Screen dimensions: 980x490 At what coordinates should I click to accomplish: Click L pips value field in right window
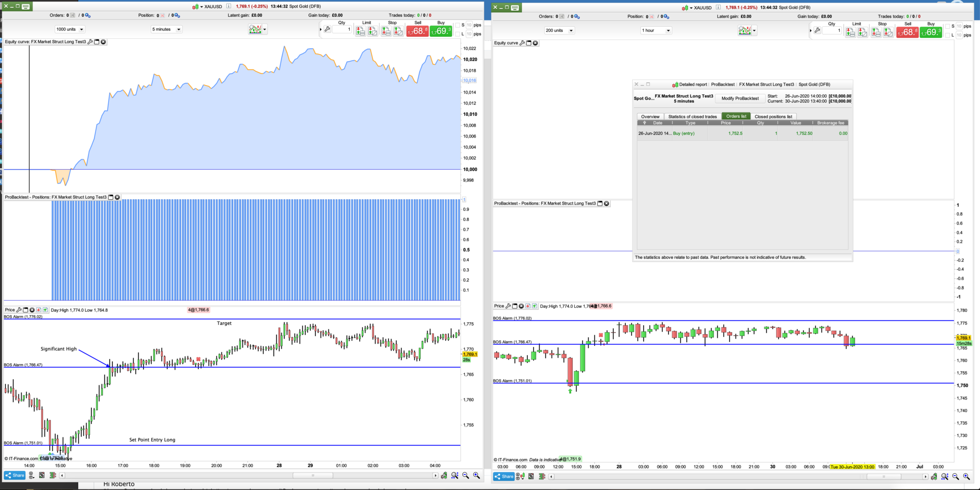click(x=959, y=35)
